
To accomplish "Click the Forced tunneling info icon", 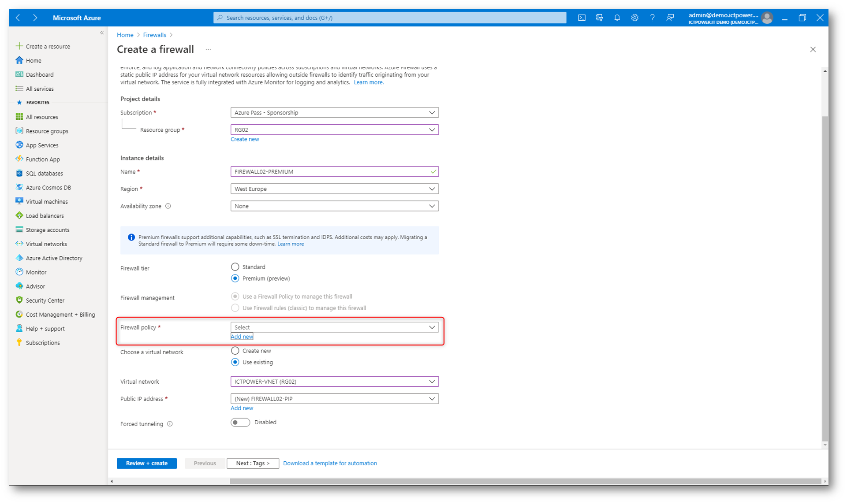I will point(170,424).
